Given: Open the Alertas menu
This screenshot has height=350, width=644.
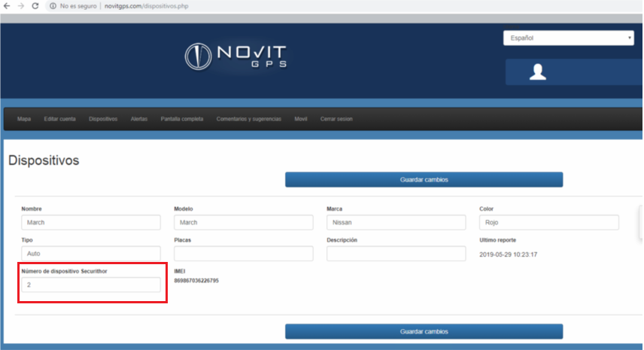Looking at the screenshot, I should tap(139, 119).
